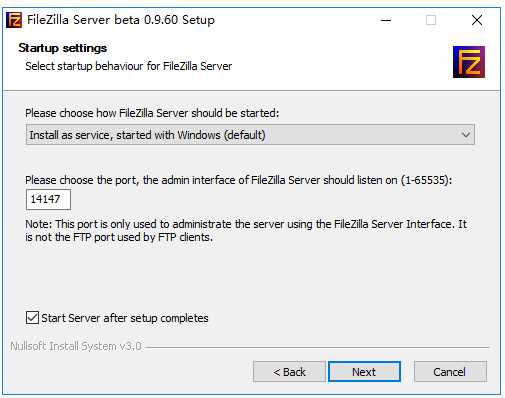Click the admin port field showing 14147
This screenshot has width=505, height=398.
(48, 199)
